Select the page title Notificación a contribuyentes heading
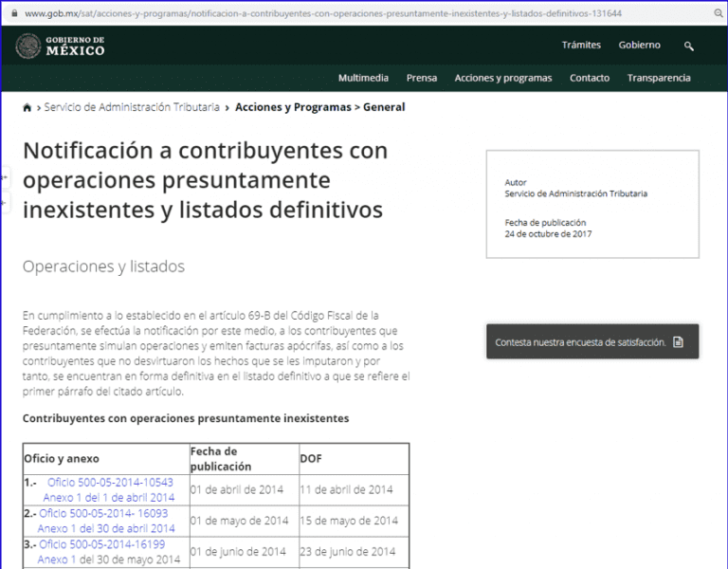Image resolution: width=728 pixels, height=569 pixels. click(205, 180)
